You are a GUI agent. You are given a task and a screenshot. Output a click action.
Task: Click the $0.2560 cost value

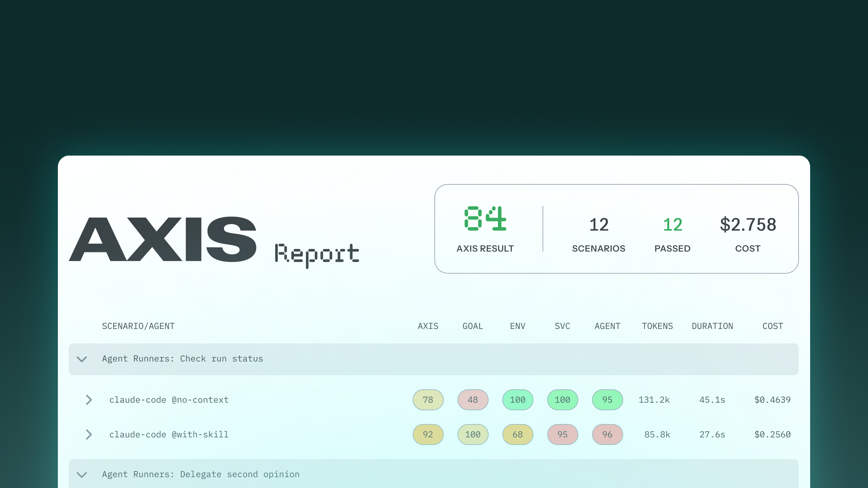[773, 435]
